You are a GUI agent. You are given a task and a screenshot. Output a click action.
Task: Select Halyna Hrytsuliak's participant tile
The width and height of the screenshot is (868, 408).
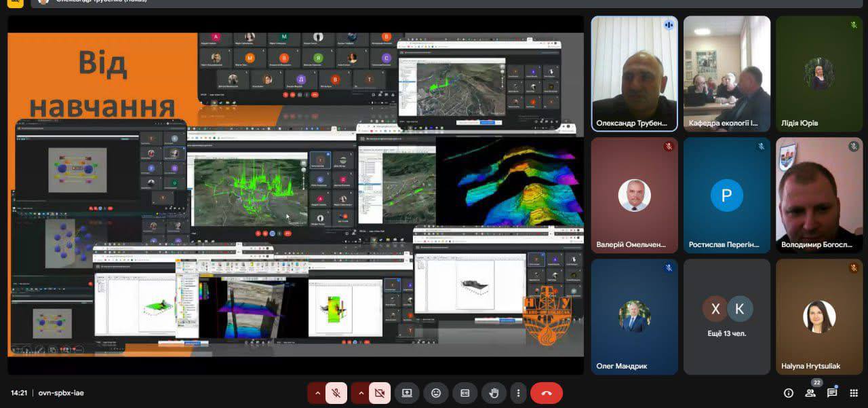point(818,316)
